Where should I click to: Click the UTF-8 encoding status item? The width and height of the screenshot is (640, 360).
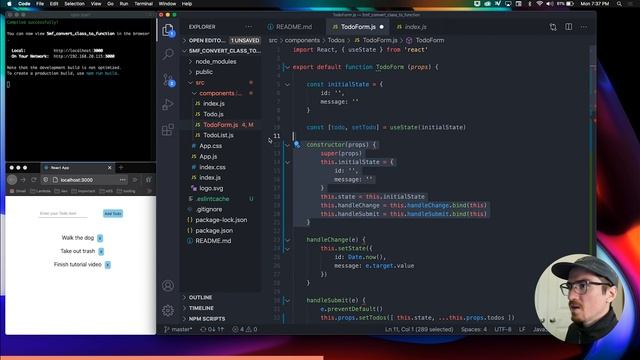(502, 329)
